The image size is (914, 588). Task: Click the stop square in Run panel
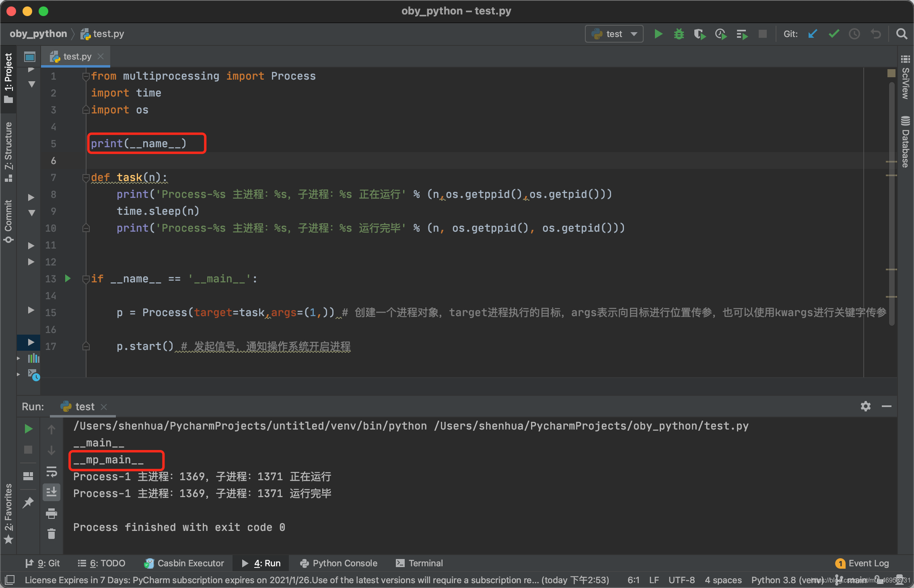(x=28, y=450)
